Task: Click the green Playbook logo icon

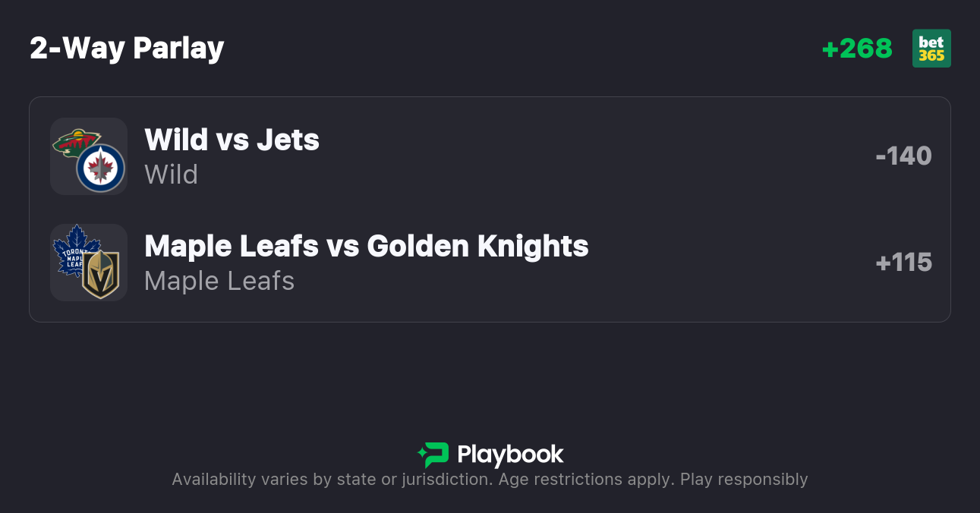Action: click(x=433, y=455)
